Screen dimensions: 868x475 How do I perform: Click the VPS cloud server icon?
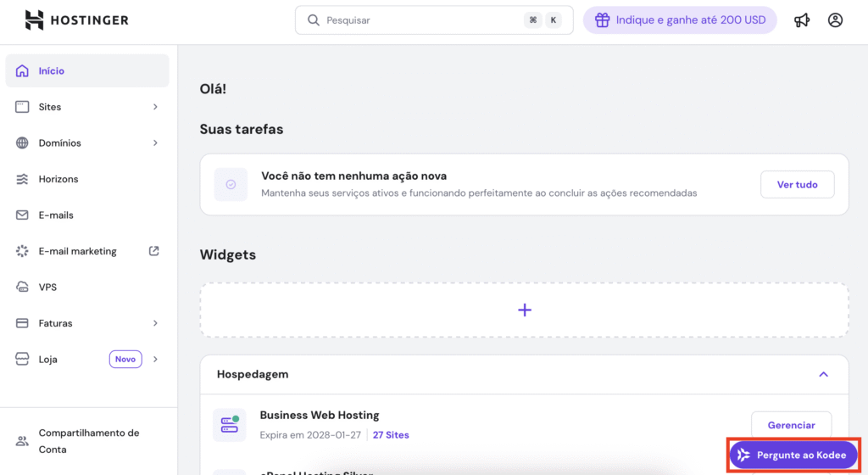point(22,287)
